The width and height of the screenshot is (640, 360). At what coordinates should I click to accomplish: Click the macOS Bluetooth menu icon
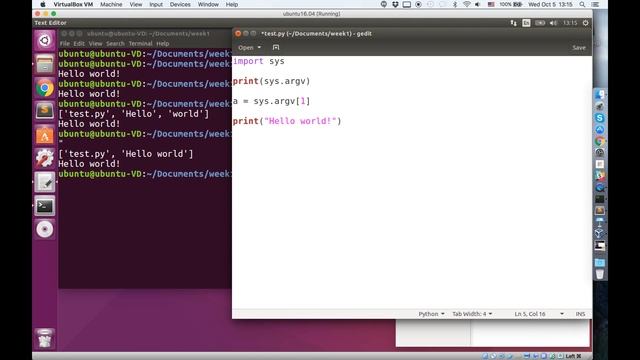point(455,4)
